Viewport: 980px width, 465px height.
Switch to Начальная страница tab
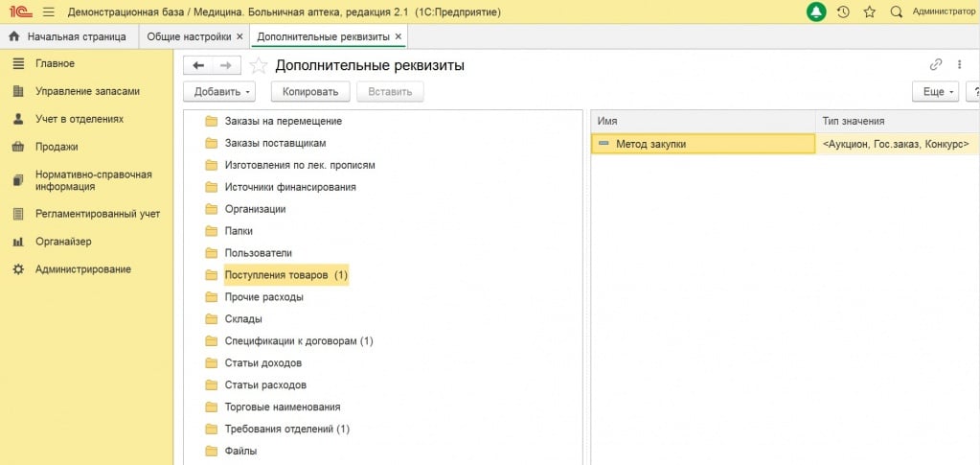point(68,36)
